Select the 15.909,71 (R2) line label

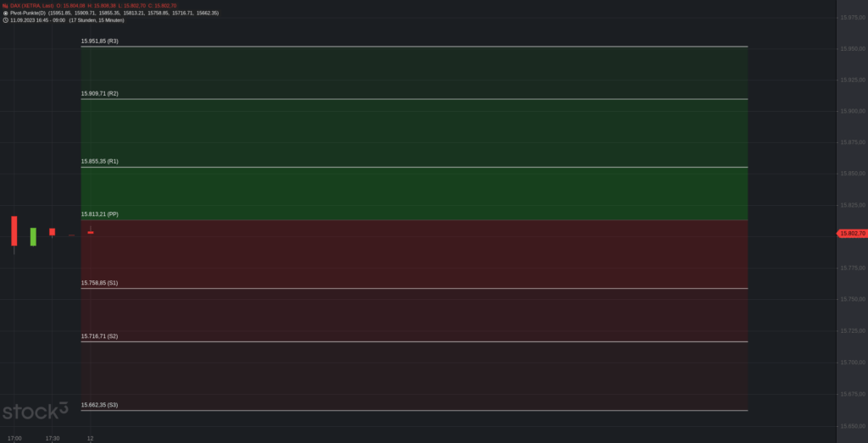[x=100, y=93]
